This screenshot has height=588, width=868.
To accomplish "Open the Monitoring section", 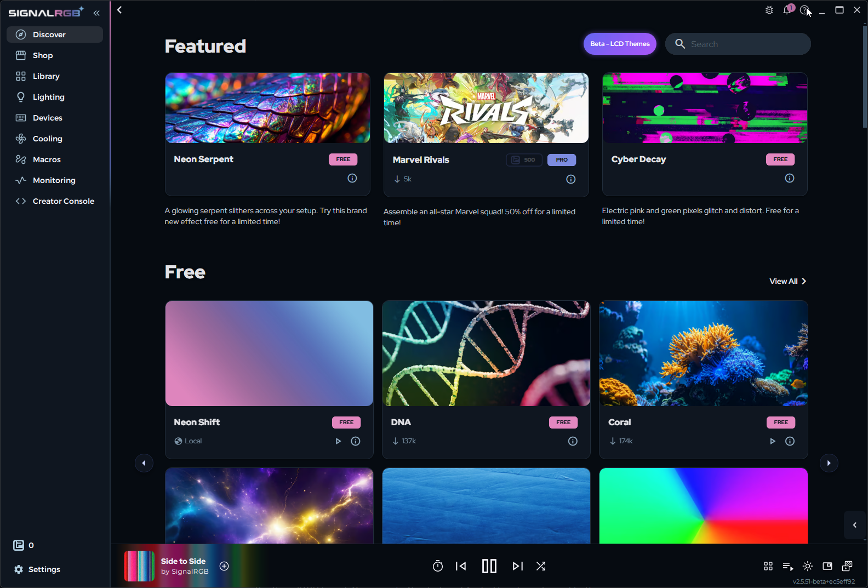I will pyautogui.click(x=55, y=180).
